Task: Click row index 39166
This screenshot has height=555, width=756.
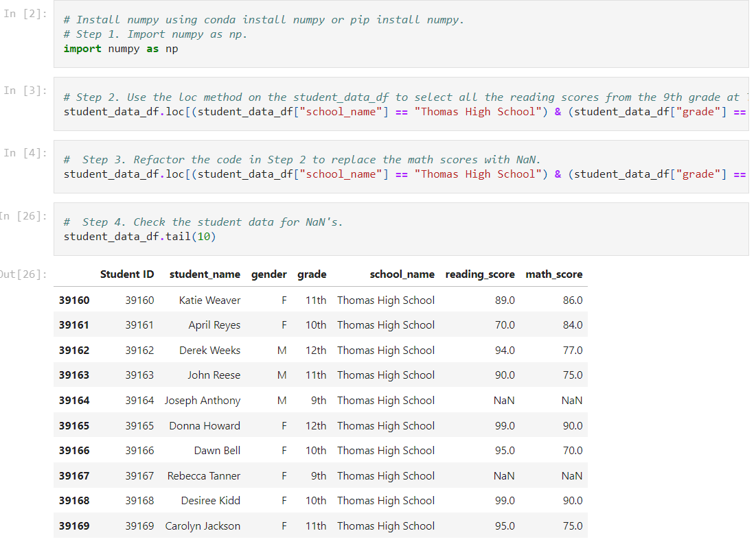Action: (x=74, y=451)
